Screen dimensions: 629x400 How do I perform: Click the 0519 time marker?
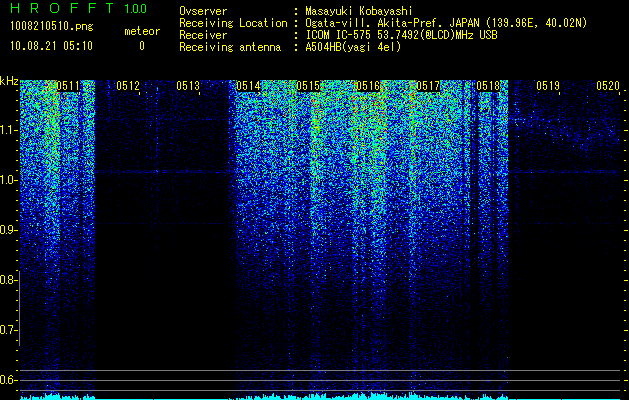point(548,85)
